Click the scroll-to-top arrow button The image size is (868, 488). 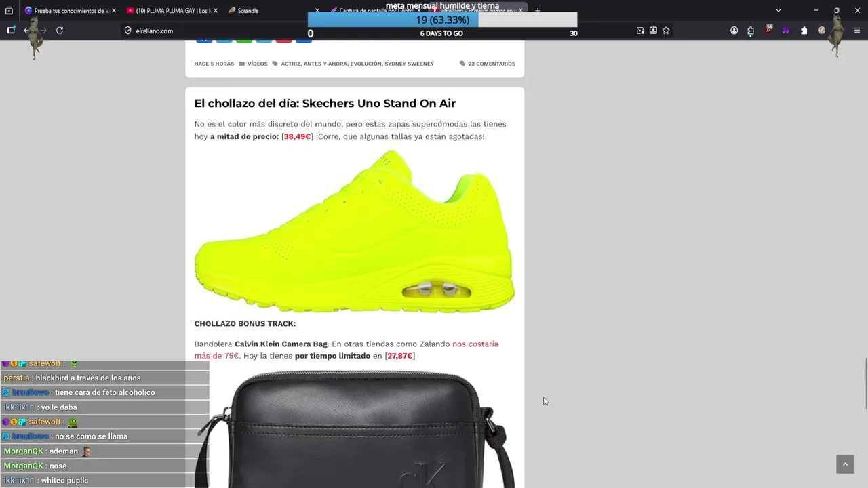tap(845, 464)
